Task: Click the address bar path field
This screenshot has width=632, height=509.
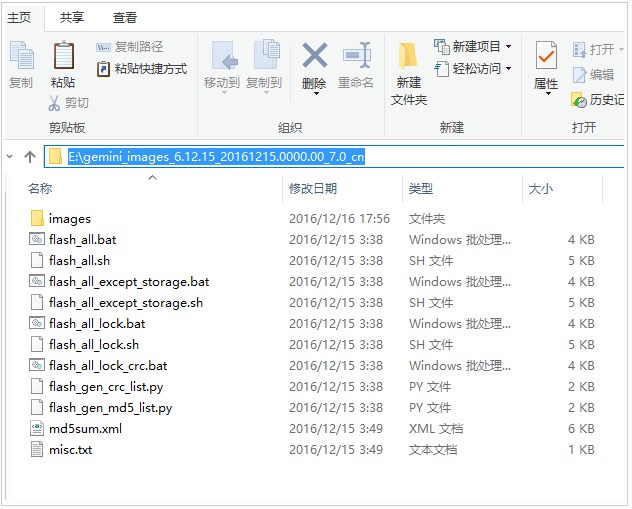Action: 334,156
